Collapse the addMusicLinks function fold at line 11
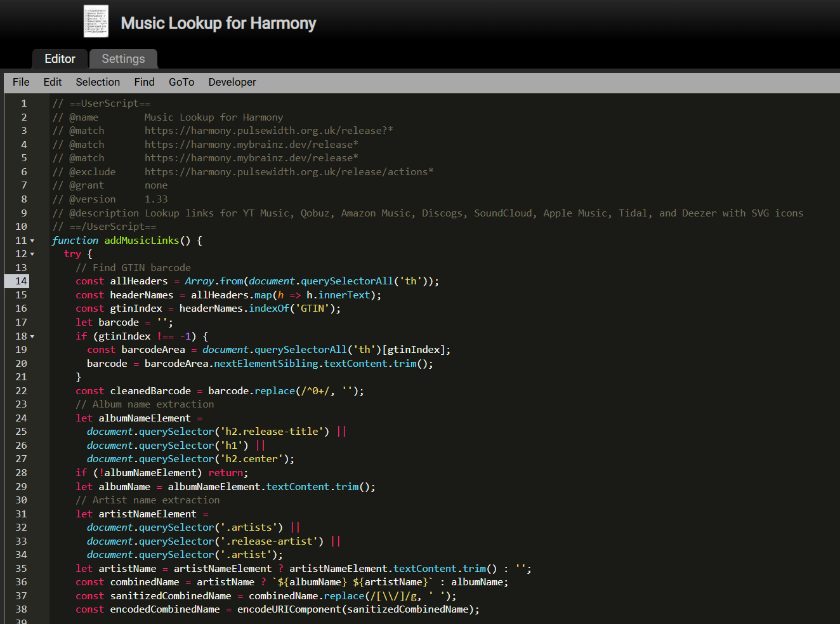Viewport: 840px width, 624px height. (x=32, y=241)
